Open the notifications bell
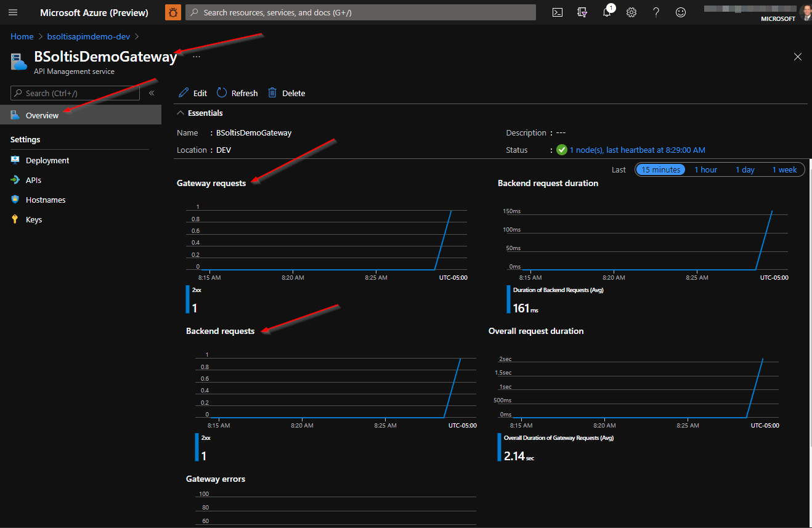This screenshot has width=812, height=528. point(606,12)
